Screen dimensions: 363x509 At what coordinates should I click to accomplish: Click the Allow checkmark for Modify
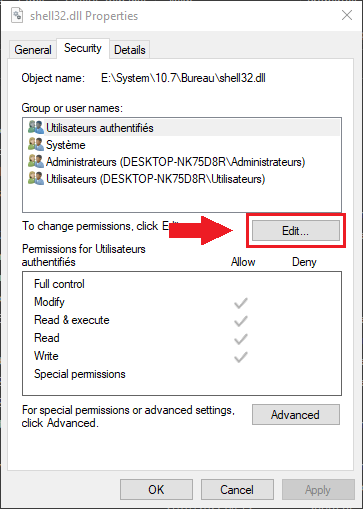click(240, 303)
